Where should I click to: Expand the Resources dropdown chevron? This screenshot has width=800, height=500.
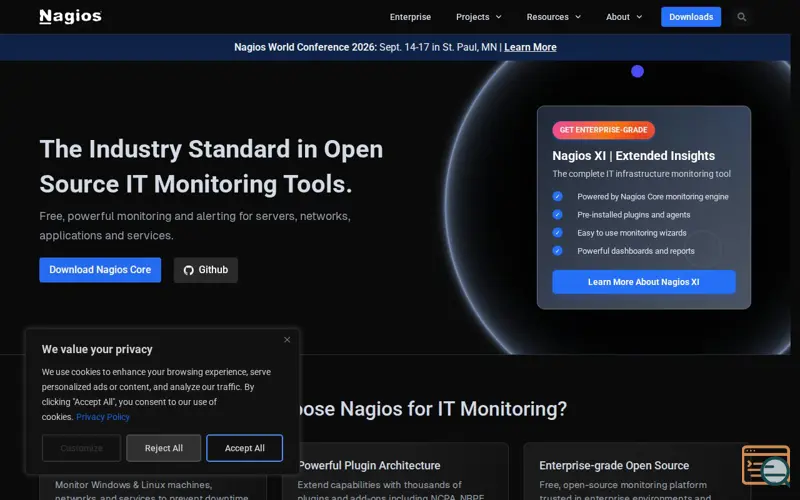(x=578, y=17)
